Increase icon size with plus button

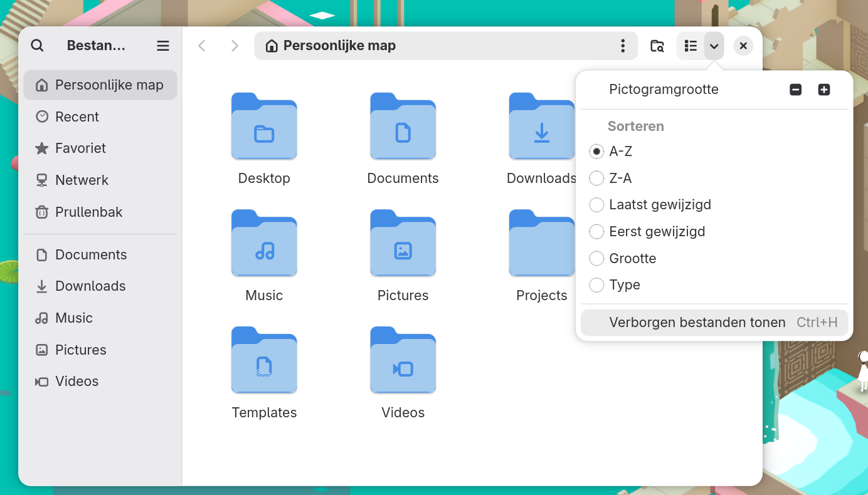[x=824, y=90]
